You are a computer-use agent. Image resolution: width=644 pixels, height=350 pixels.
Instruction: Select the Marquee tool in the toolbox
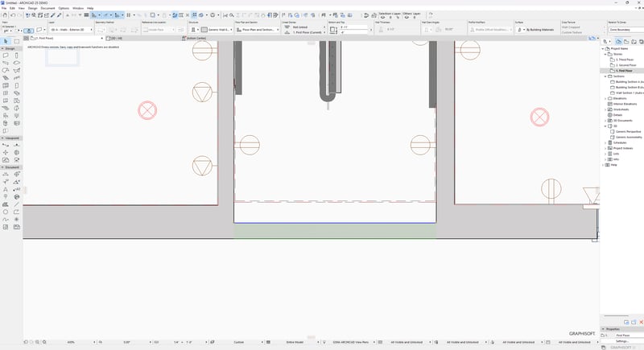(x=17, y=42)
